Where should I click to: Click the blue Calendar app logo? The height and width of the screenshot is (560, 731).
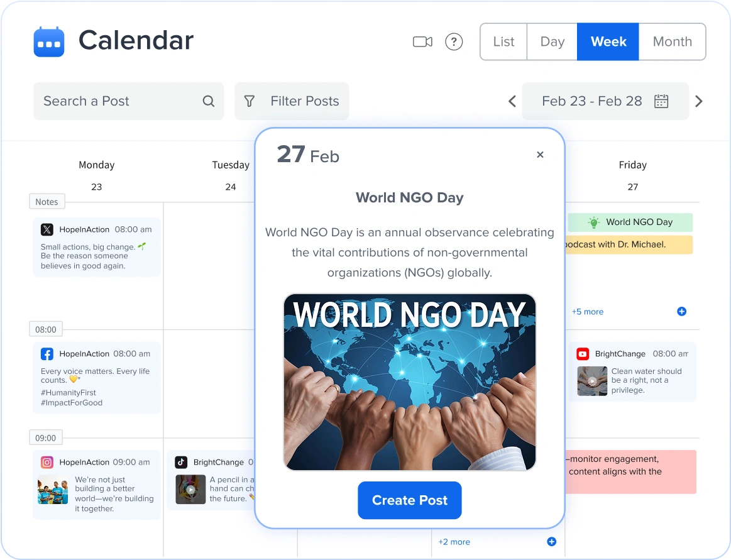coord(49,41)
